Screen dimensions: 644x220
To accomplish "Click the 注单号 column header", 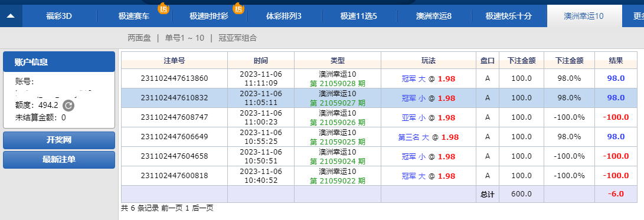I will (x=175, y=60).
